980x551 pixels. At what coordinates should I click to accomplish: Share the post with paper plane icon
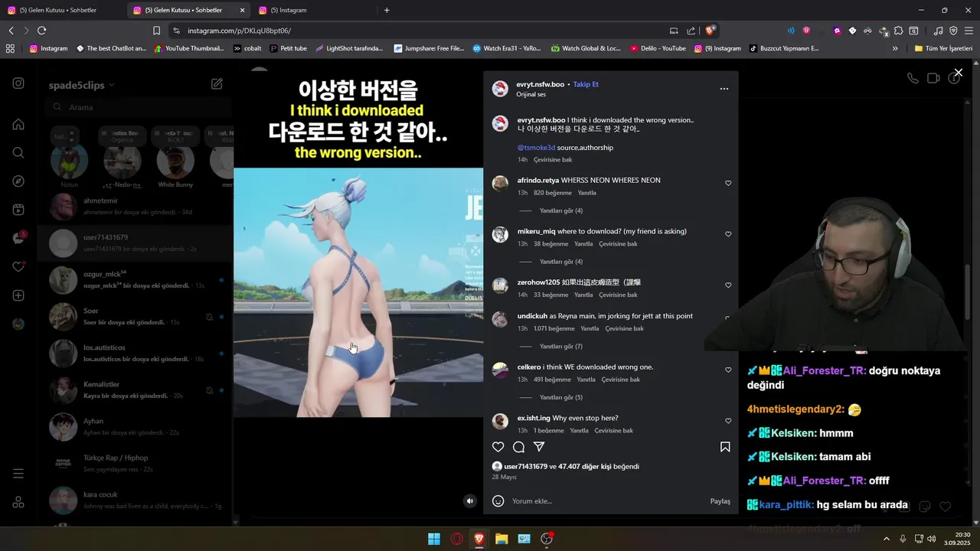click(x=539, y=447)
